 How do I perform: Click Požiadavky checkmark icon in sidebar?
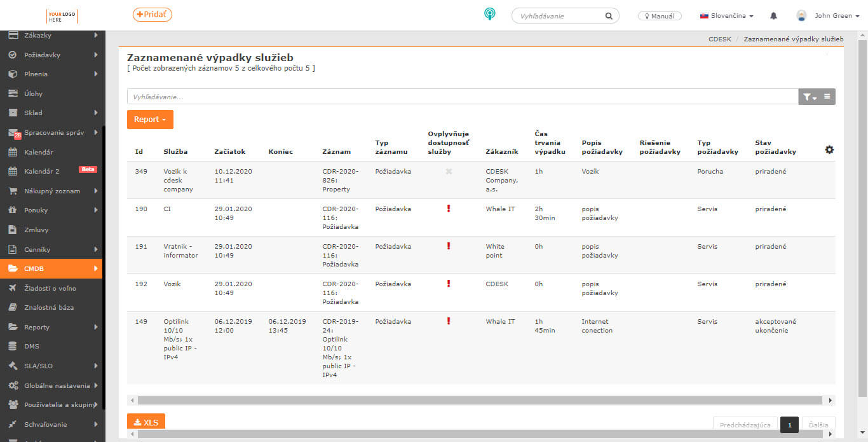point(13,55)
